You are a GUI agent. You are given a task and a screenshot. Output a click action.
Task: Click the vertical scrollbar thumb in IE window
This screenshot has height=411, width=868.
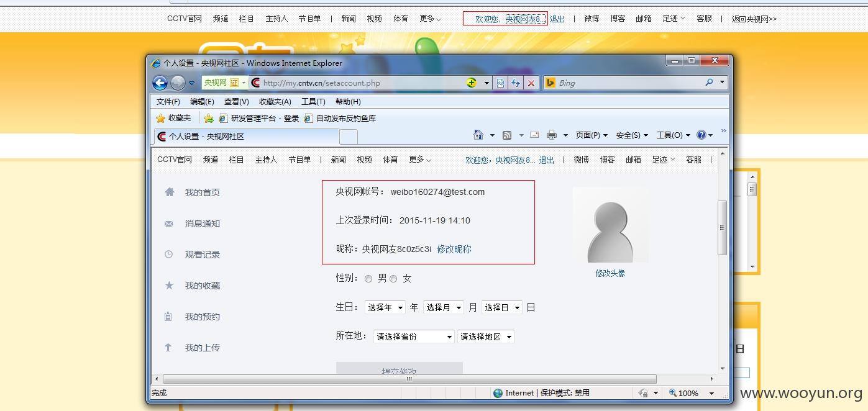click(722, 228)
